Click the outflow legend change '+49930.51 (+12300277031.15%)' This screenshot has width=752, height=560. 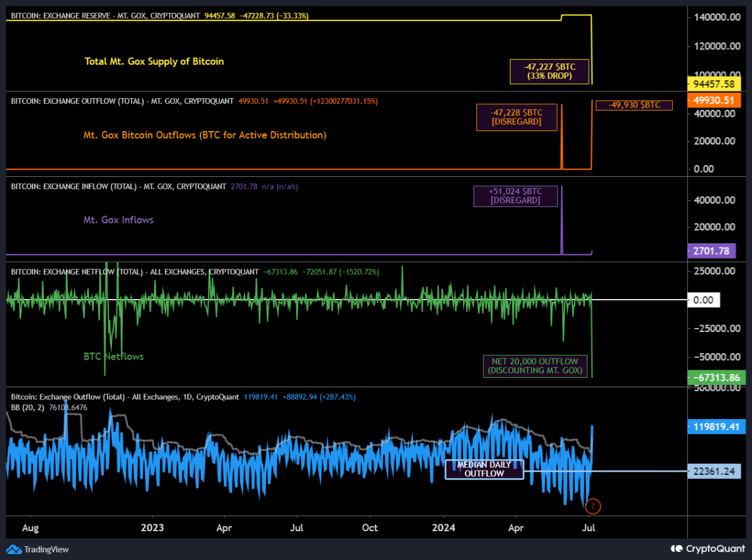pos(325,101)
